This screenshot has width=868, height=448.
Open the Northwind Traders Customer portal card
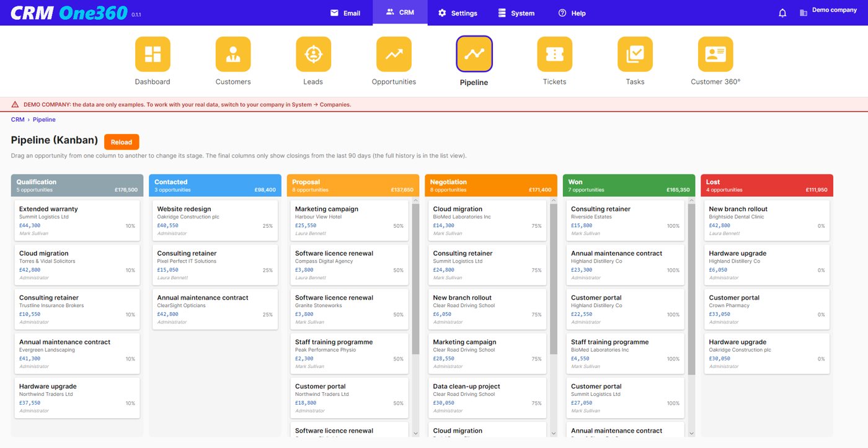pos(350,398)
